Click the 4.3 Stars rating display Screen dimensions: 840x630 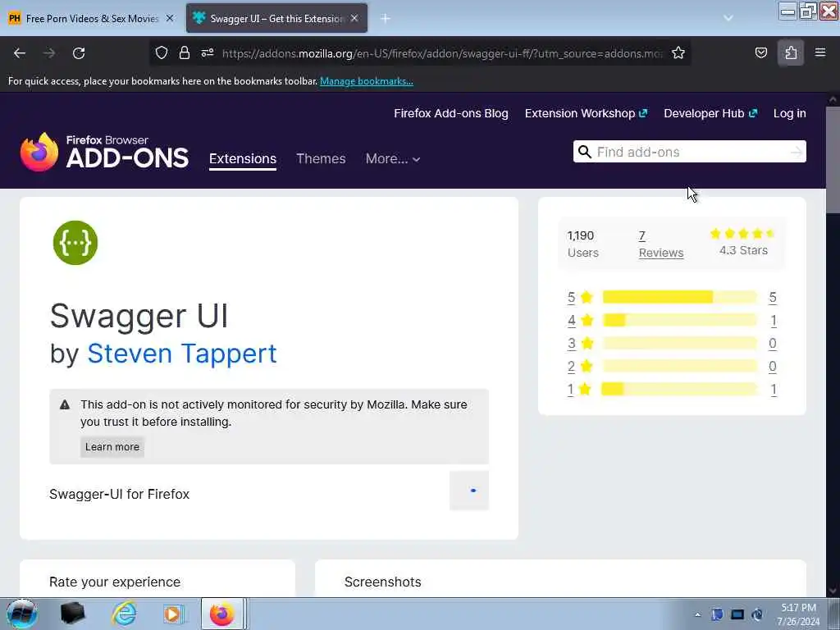(743, 242)
